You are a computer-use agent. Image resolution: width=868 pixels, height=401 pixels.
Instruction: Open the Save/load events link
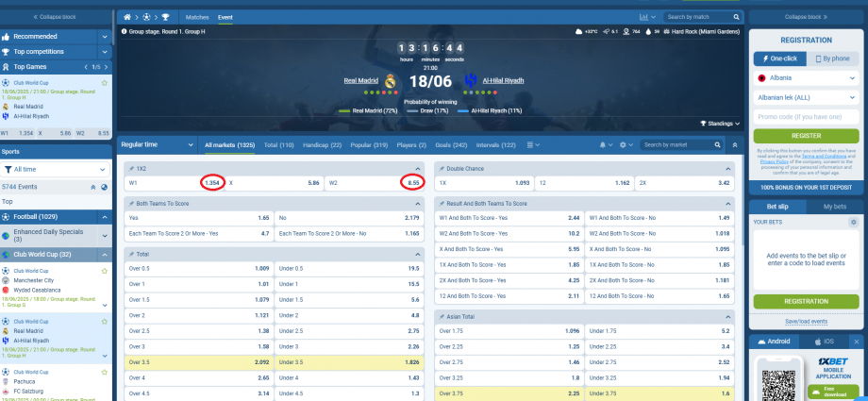[806, 321]
